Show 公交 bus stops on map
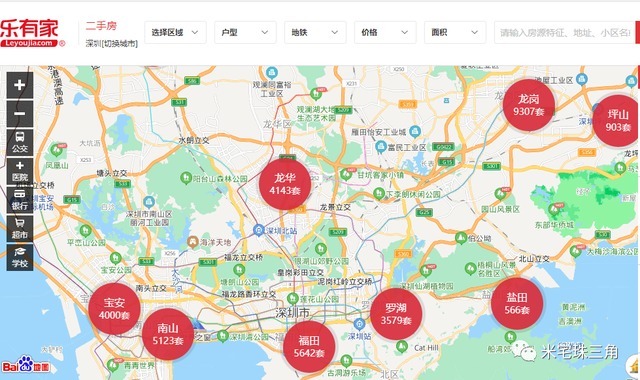Image resolution: width=640 pixels, height=380 pixels. click(20, 142)
